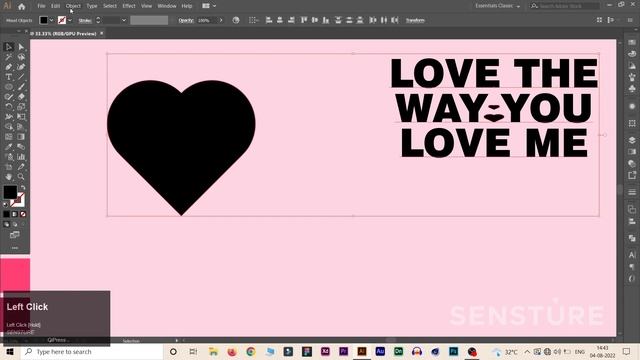Image resolution: width=640 pixels, height=360 pixels.
Task: Choose the Paintbrush tool
Action: pyautogui.click(x=21, y=87)
